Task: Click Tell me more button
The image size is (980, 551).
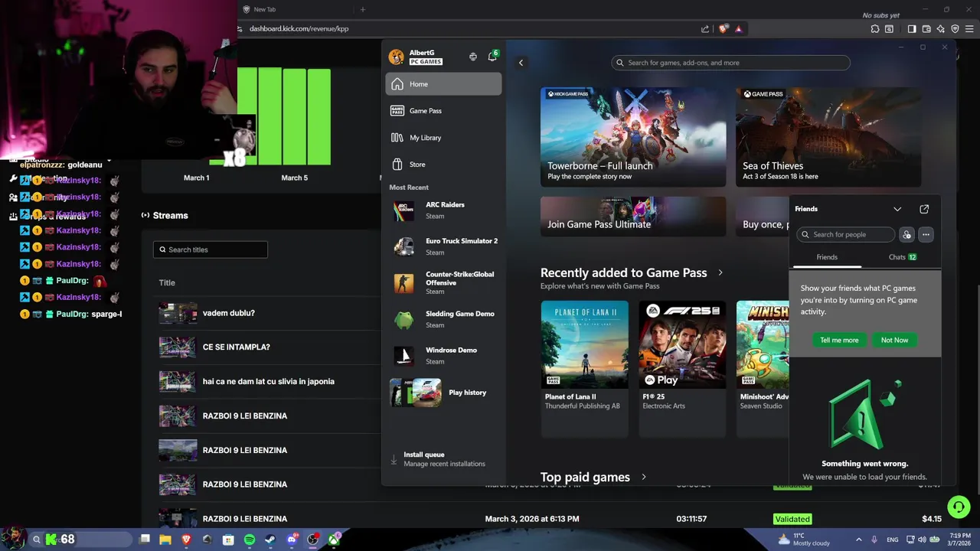Action: click(x=839, y=340)
